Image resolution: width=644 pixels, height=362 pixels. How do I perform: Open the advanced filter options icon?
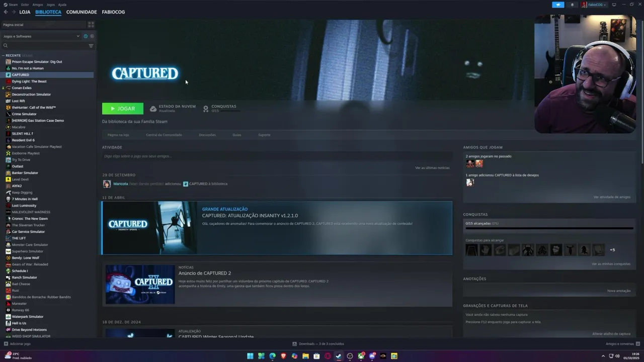point(91,46)
